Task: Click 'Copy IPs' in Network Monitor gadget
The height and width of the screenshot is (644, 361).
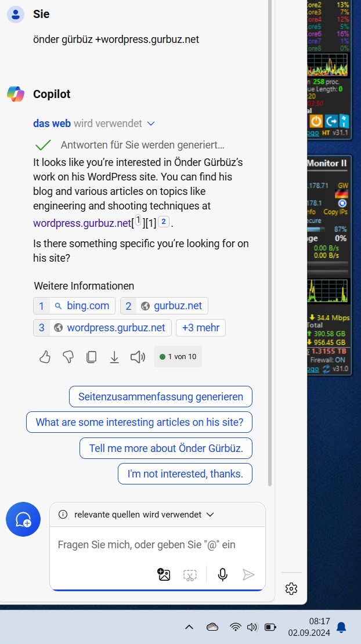Action: (335, 212)
